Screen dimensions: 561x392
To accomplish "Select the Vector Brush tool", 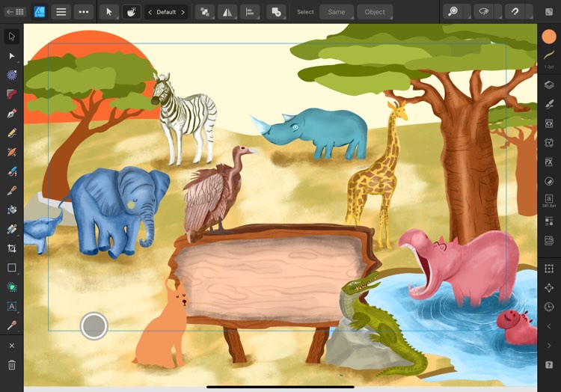I will coord(12,171).
